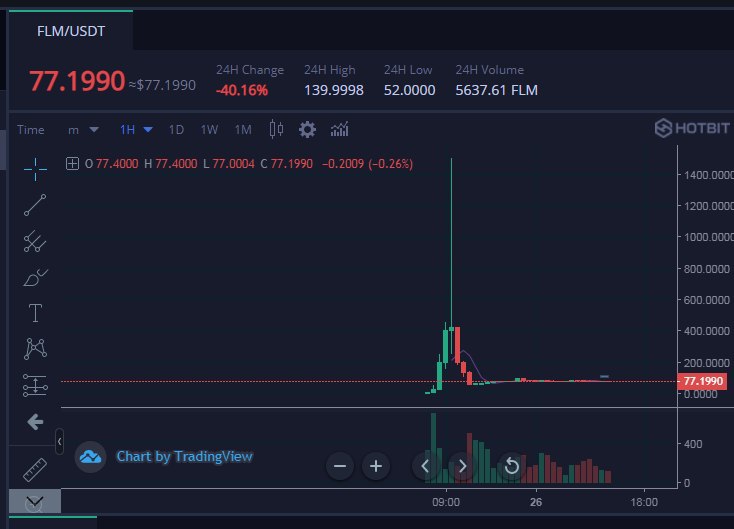The image size is (734, 529).
Task: Switch to the 1M interval
Action: point(243,130)
